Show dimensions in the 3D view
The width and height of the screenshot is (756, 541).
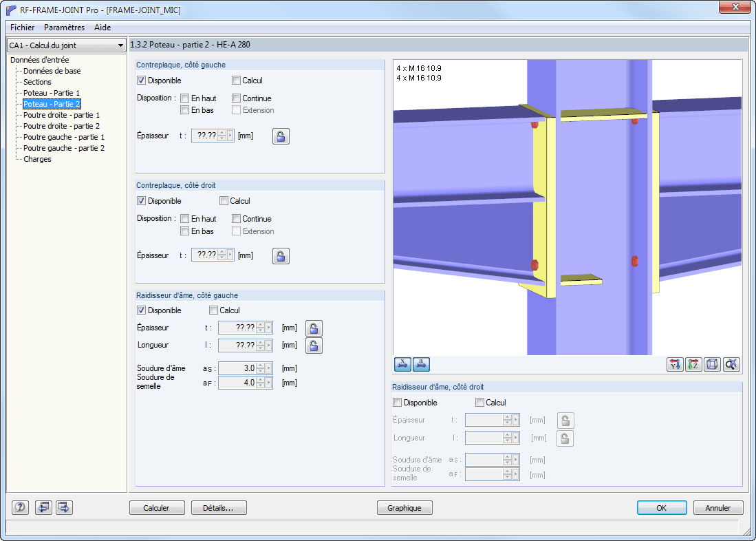point(402,364)
